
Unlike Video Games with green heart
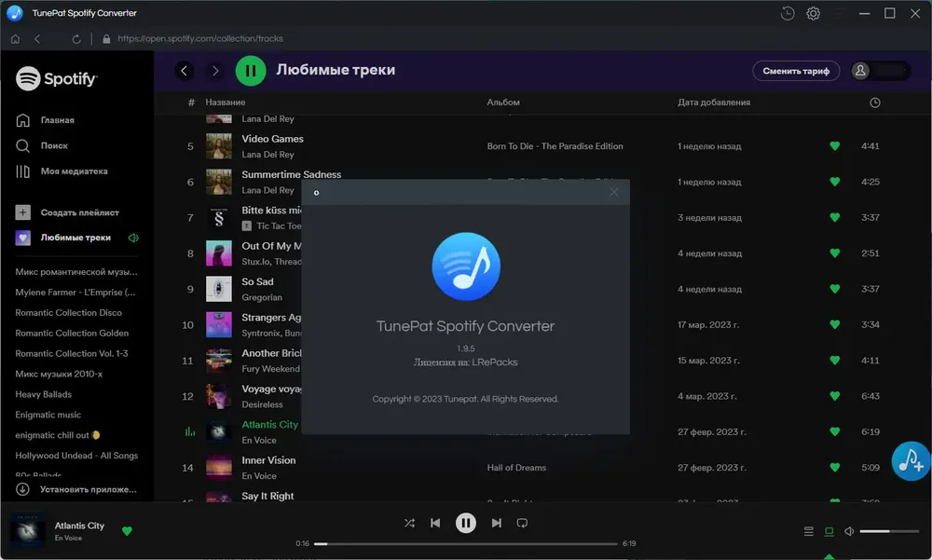(834, 145)
